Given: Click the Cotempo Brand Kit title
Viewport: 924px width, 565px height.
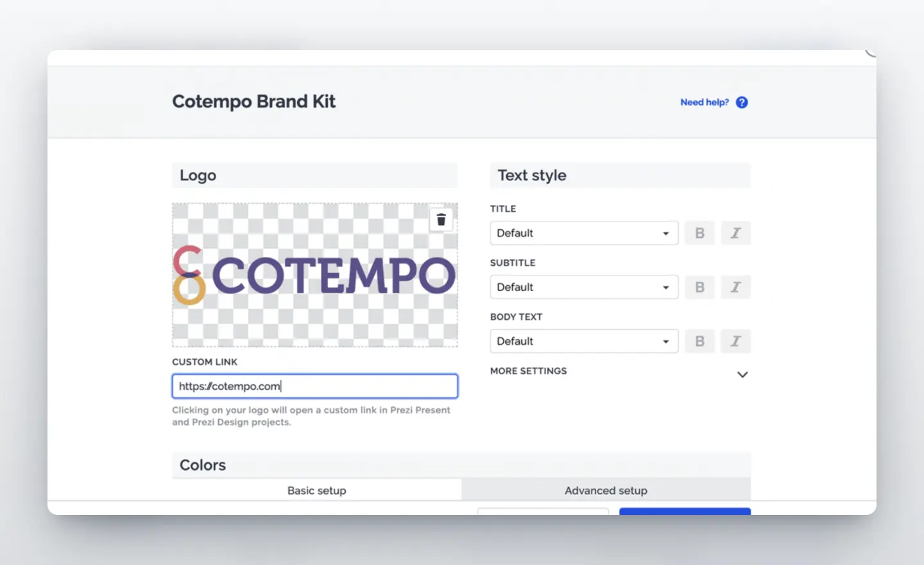Looking at the screenshot, I should click(x=253, y=101).
